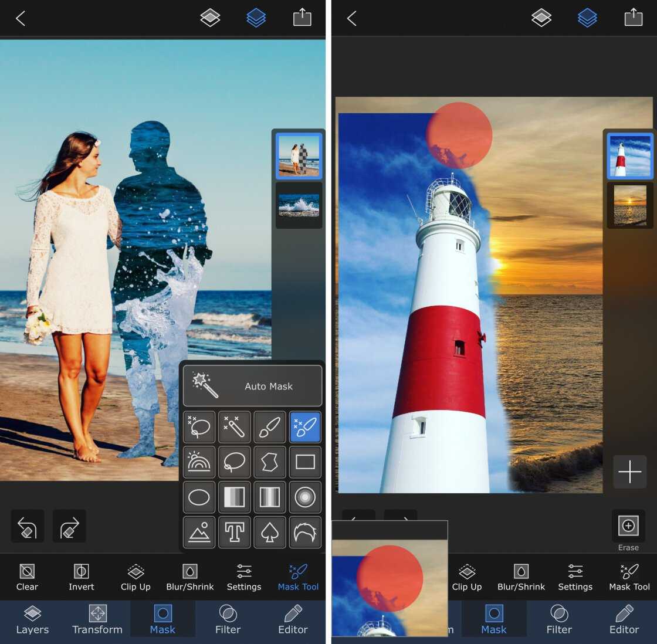Select the spade shape mask tool
Viewport: 657px width, 644px height.
(x=269, y=533)
